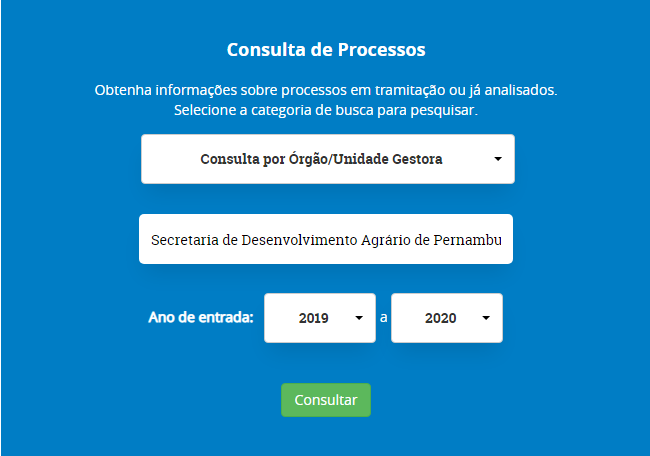Open the Consulta por Órgão/Unidade Gestora dropdown
The image size is (650, 456).
click(x=327, y=159)
